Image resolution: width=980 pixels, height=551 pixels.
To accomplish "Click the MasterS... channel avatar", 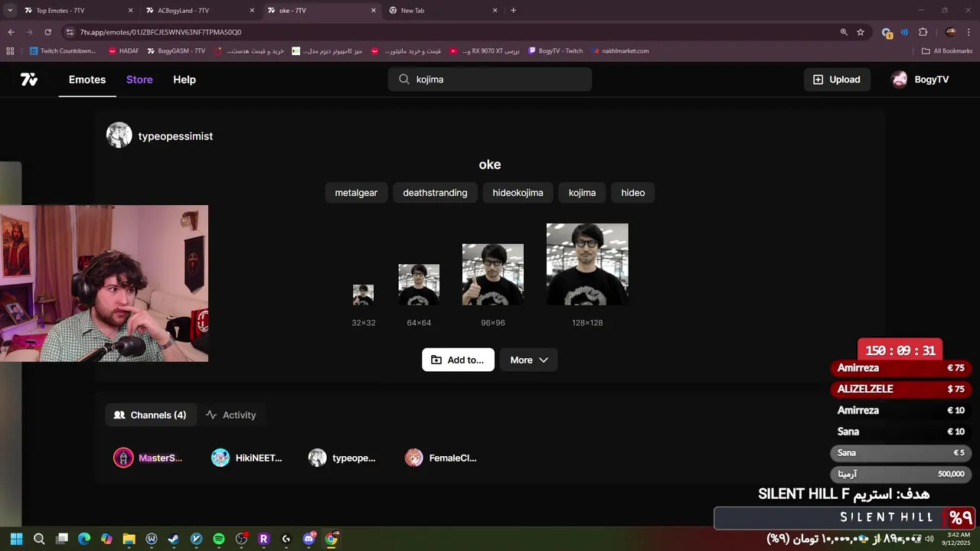I will (123, 458).
